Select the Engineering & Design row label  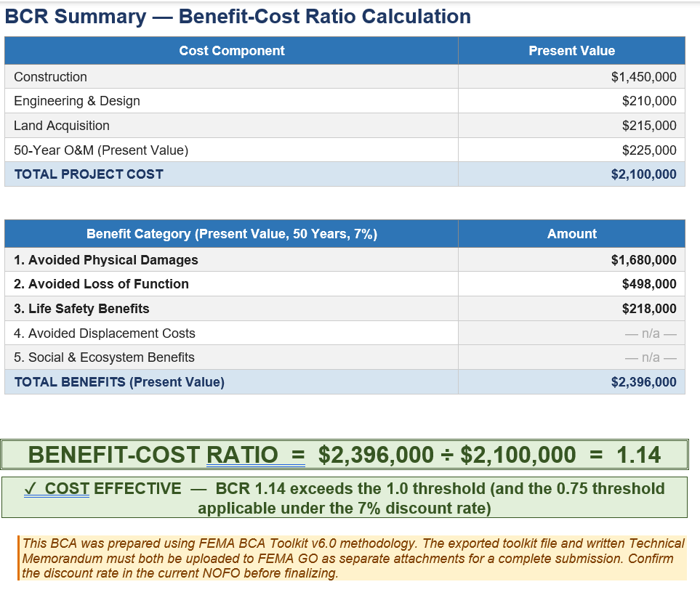pyautogui.click(x=77, y=101)
